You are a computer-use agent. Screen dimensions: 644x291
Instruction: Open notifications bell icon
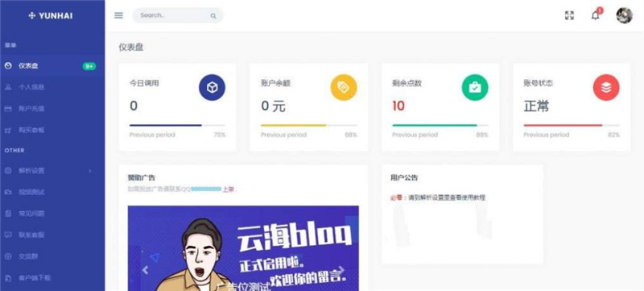point(595,15)
